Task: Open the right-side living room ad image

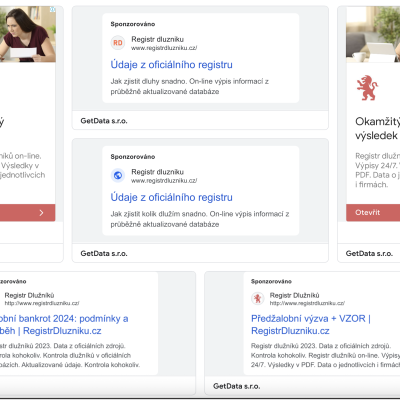Action: click(373, 34)
